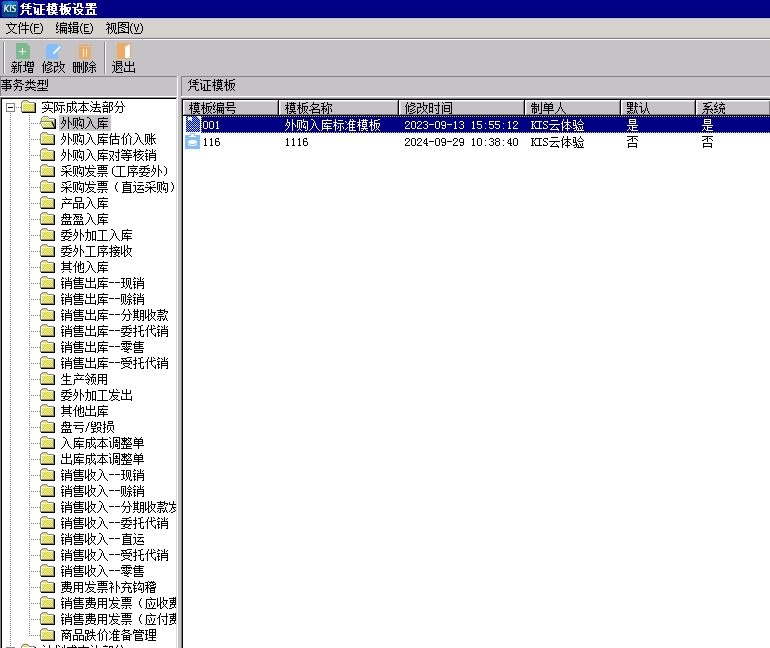Select the 委外加工入库 folder icon

pos(48,235)
